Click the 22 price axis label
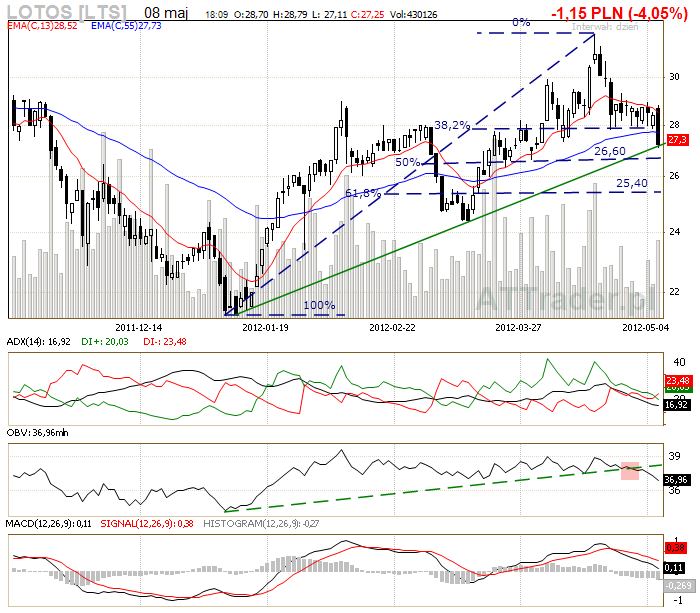The width and height of the screenshot is (700, 613). pyautogui.click(x=674, y=292)
